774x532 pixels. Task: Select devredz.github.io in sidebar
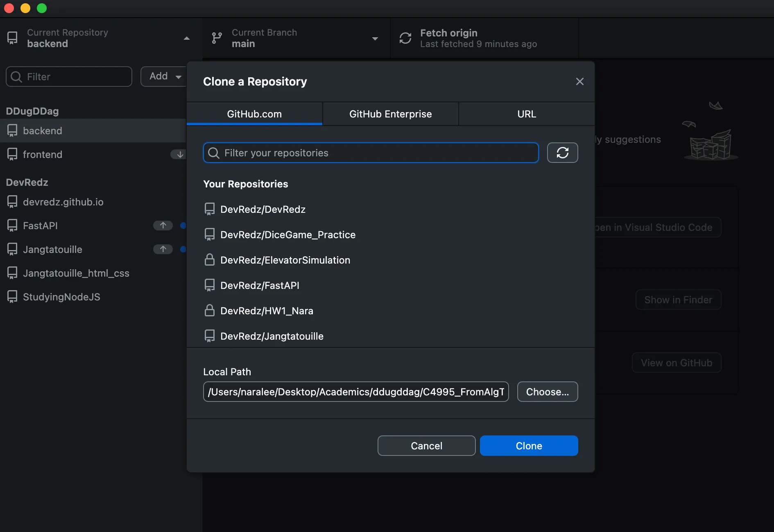[93, 202]
